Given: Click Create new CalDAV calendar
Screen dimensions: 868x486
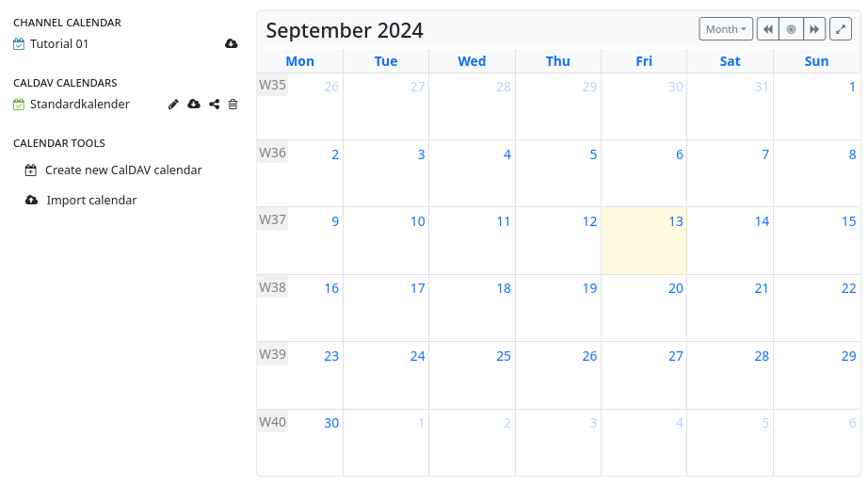Looking at the screenshot, I should tap(123, 170).
